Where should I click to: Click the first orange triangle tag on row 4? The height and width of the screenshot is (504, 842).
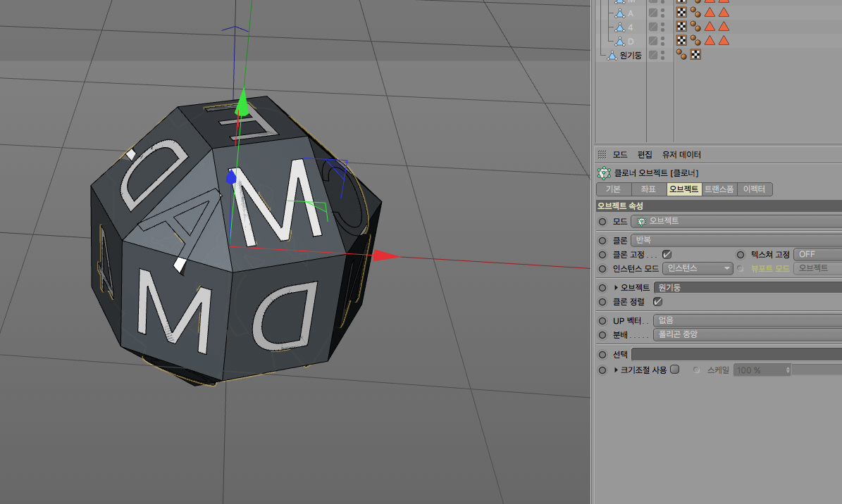(710, 27)
